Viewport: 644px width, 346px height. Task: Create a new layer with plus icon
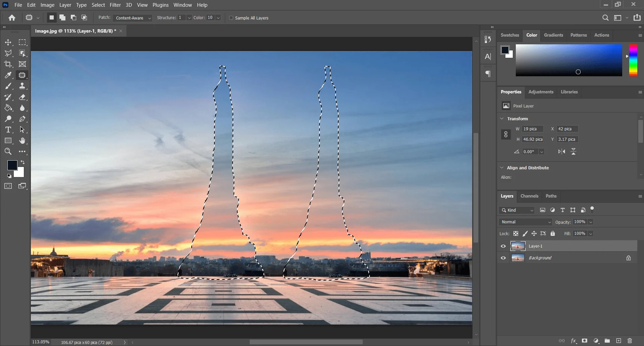click(x=619, y=341)
